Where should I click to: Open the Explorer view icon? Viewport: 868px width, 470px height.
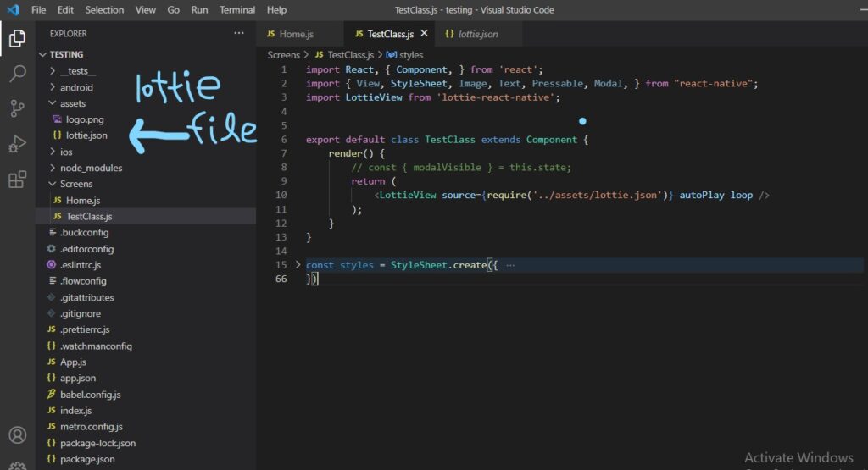pos(17,38)
